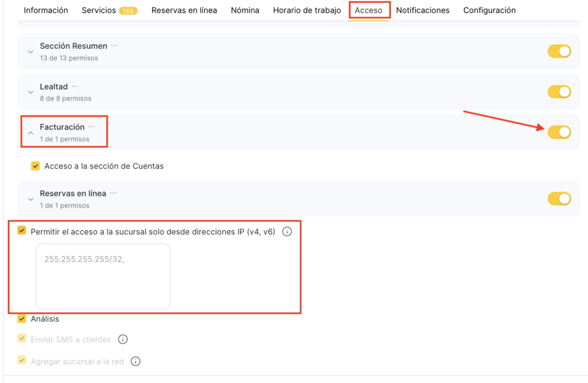Image resolution: width=588 pixels, height=383 pixels.
Task: Open the three-dot menu next to Reservas en línea section
Action: click(113, 193)
